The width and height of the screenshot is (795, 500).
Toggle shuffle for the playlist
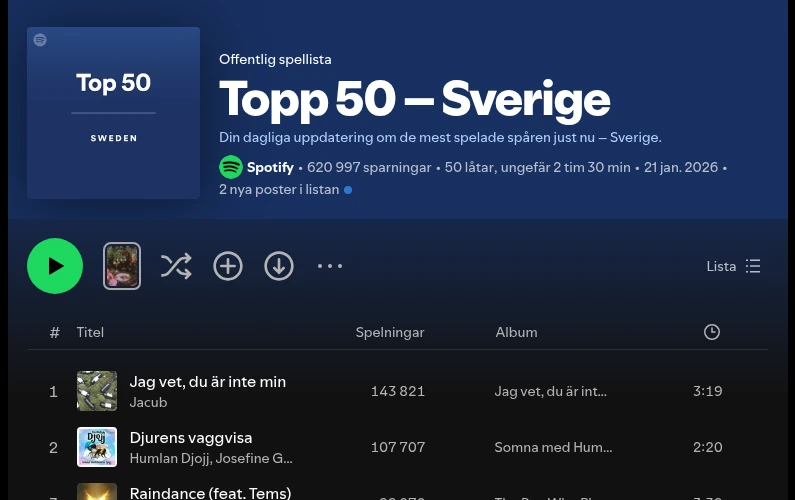pyautogui.click(x=176, y=266)
